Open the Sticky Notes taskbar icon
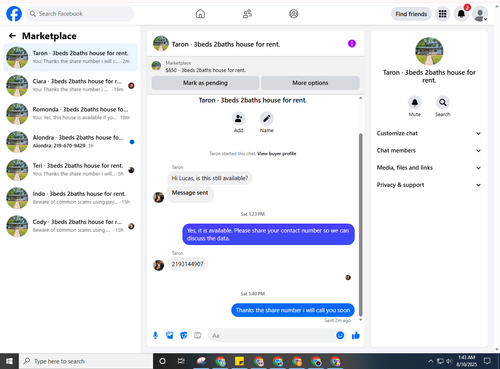 239,361
